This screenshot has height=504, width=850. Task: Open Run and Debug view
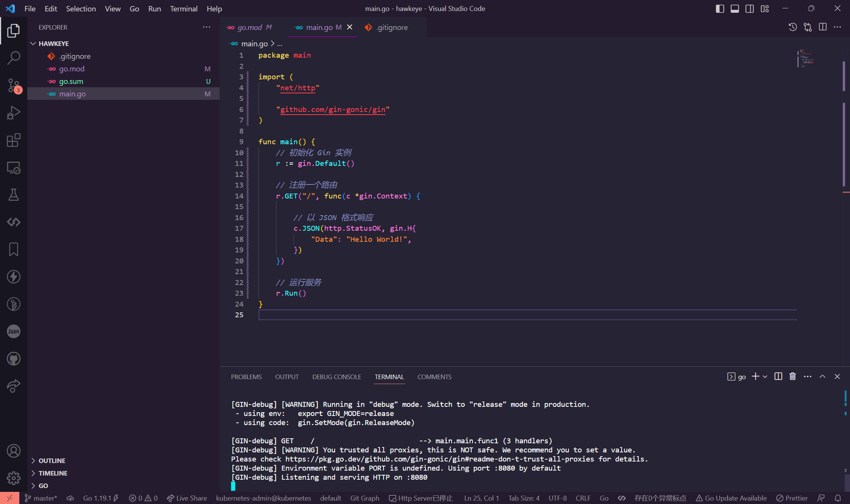click(14, 113)
